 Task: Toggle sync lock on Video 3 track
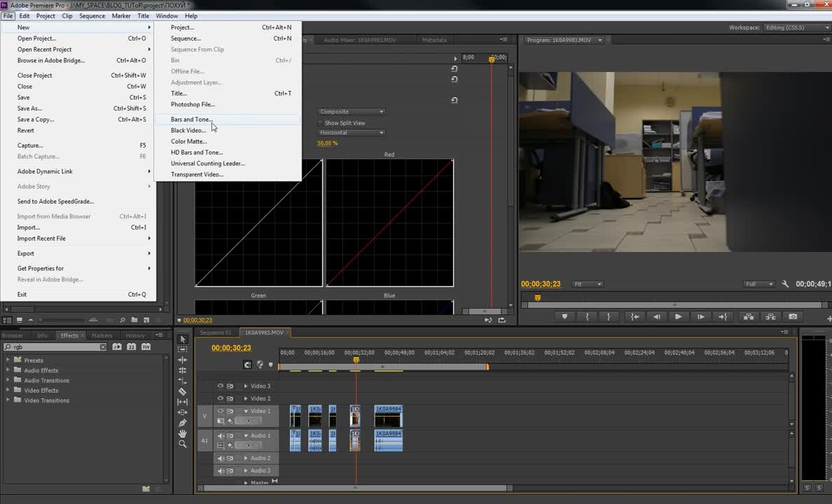click(x=230, y=386)
